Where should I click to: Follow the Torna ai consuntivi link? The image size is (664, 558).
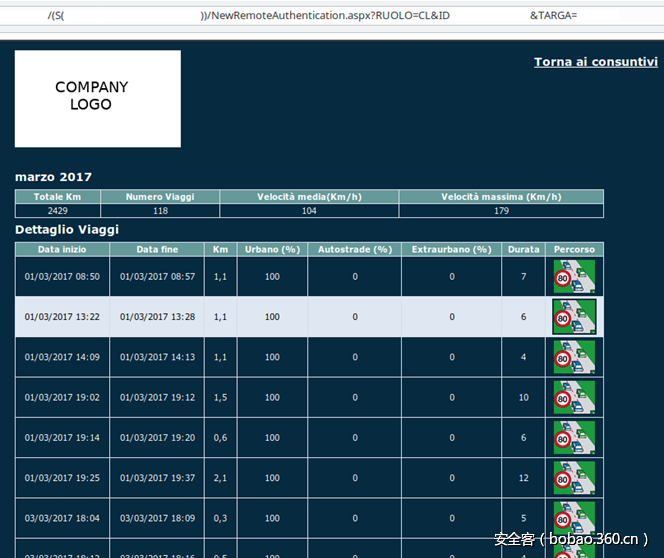pyautogui.click(x=595, y=62)
